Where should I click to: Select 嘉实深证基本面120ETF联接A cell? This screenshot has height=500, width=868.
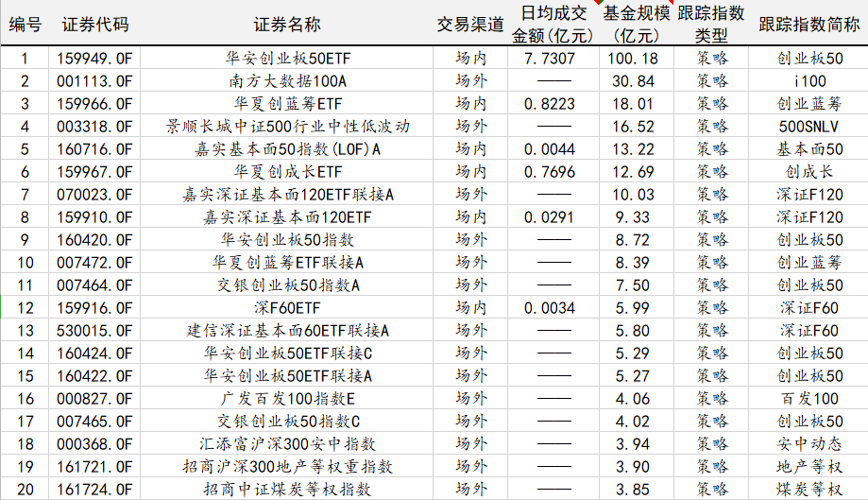coord(287,195)
